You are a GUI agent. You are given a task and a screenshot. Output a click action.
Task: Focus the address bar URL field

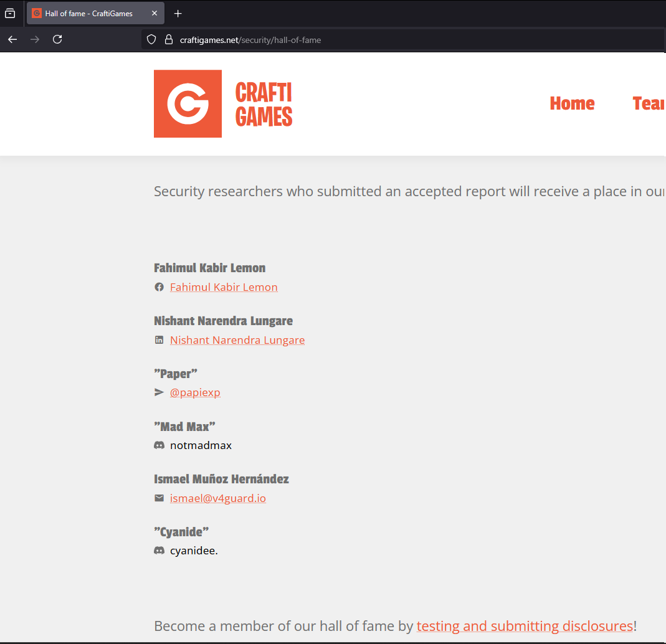[x=405, y=40]
